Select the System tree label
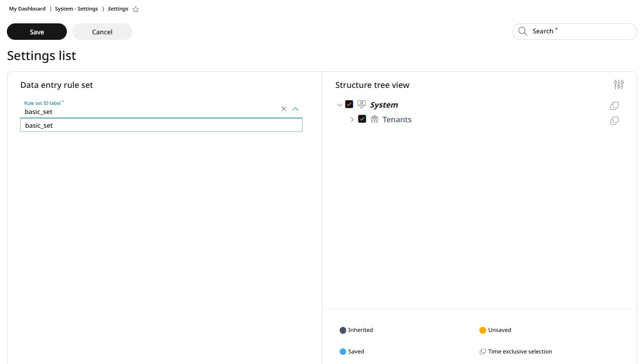This screenshot has height=364, width=641. coord(384,105)
